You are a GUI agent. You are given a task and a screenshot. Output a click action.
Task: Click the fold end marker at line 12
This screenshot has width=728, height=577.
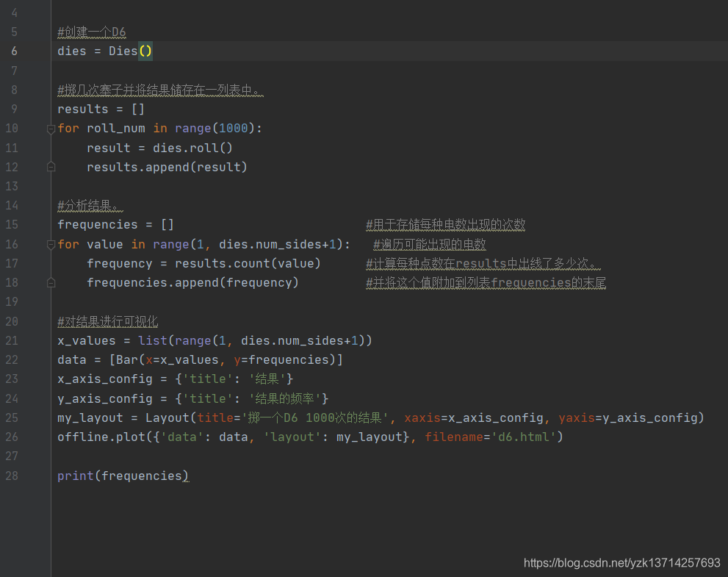click(50, 167)
